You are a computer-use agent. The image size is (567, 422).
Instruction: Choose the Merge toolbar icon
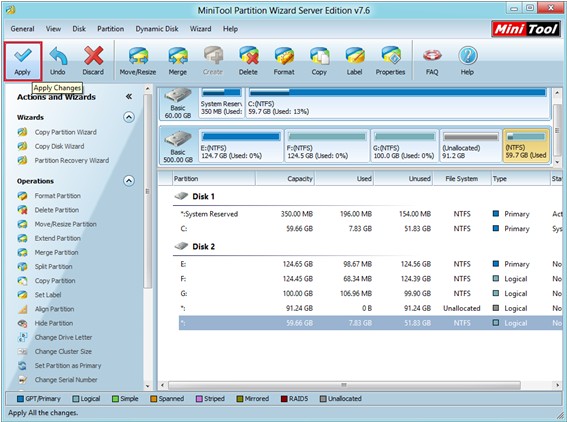(x=178, y=61)
